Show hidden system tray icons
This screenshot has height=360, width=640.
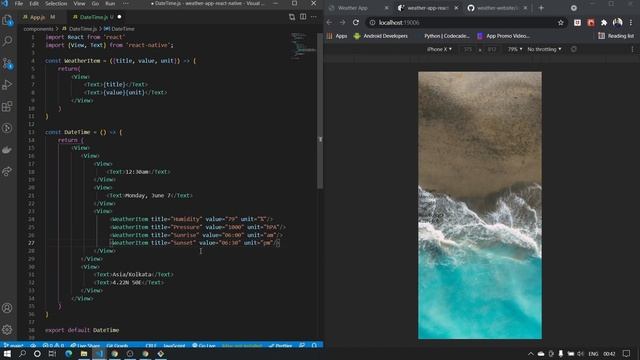pos(530,353)
